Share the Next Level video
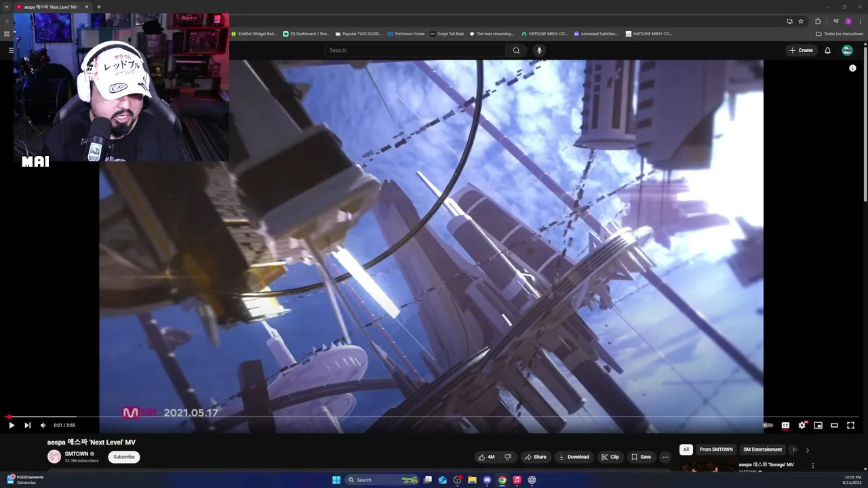 point(535,457)
